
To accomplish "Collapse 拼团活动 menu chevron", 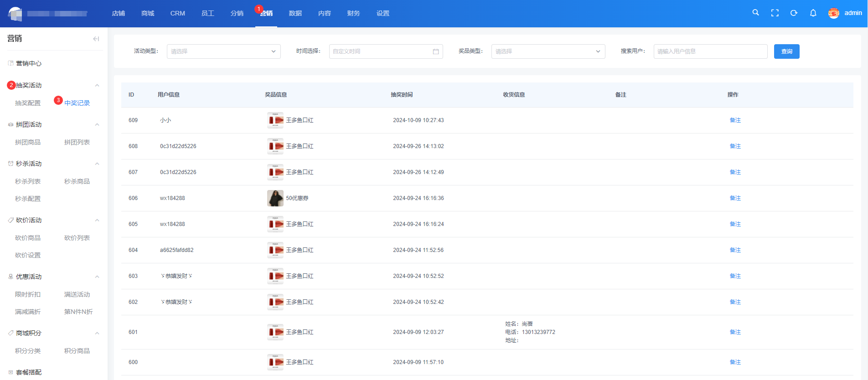I will pos(97,124).
